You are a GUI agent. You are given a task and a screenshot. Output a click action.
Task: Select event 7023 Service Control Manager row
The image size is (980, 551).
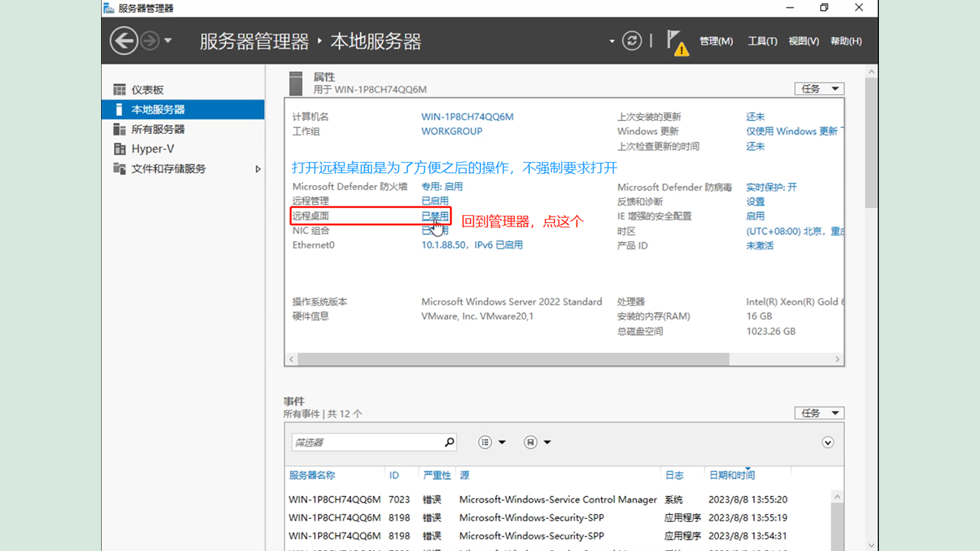click(x=557, y=500)
